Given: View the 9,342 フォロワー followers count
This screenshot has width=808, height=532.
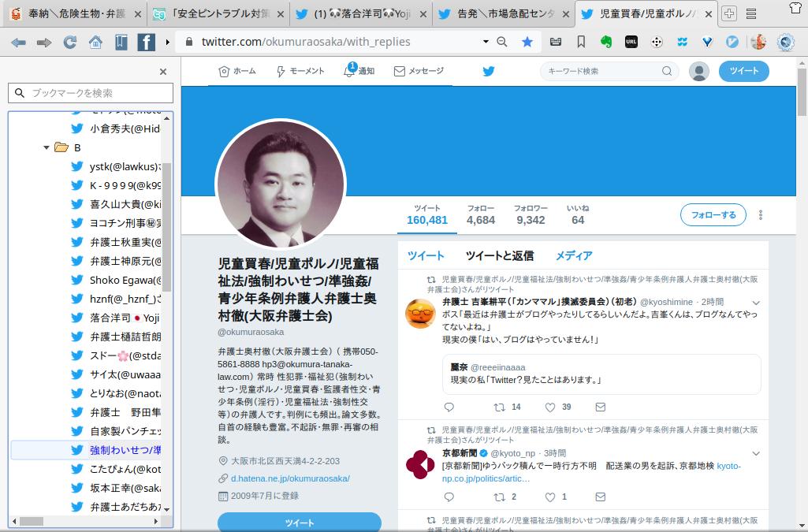Looking at the screenshot, I should tap(531, 214).
